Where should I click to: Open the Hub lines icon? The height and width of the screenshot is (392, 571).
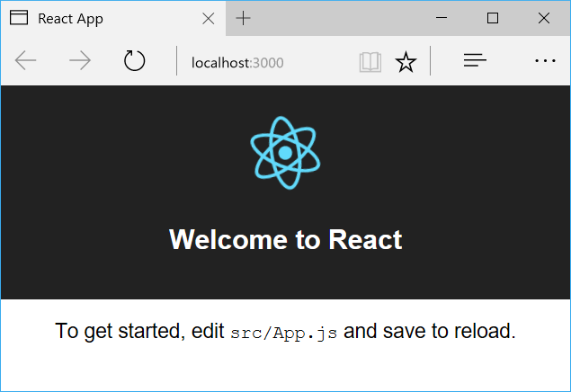(x=475, y=60)
